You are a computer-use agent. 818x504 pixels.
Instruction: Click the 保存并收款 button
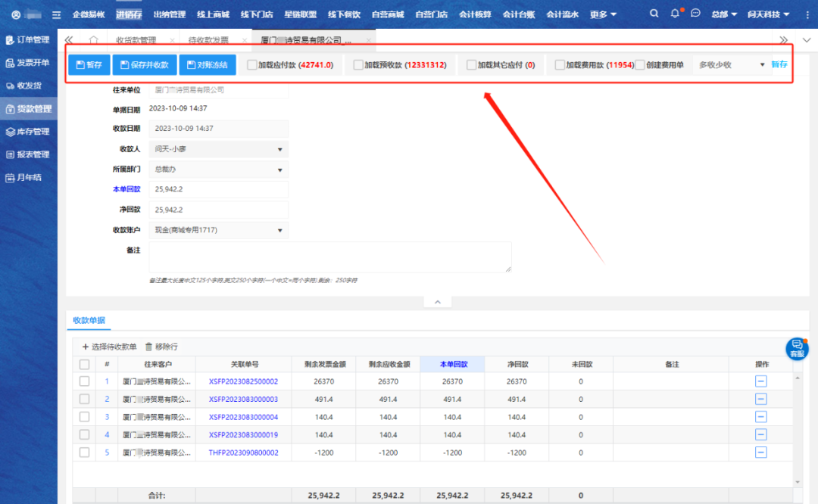tap(144, 65)
